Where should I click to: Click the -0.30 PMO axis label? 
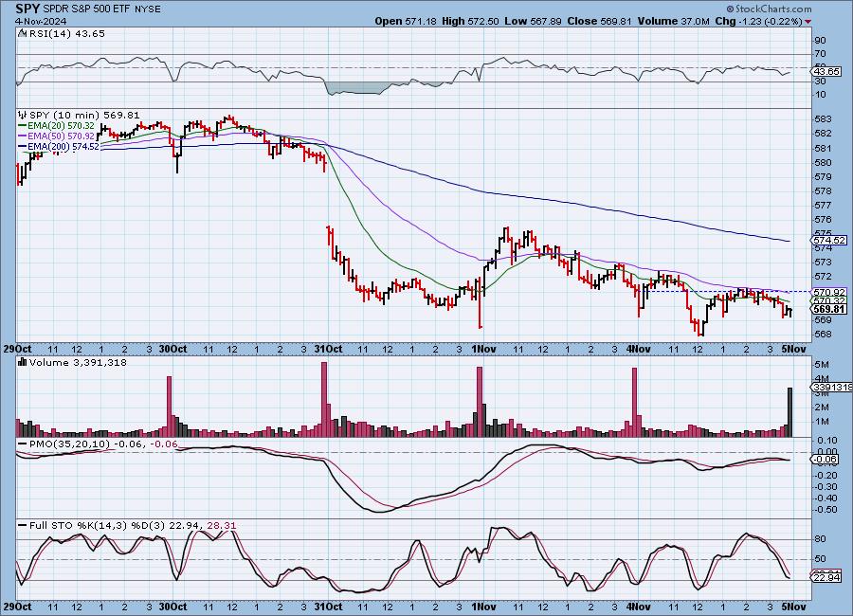[826, 486]
